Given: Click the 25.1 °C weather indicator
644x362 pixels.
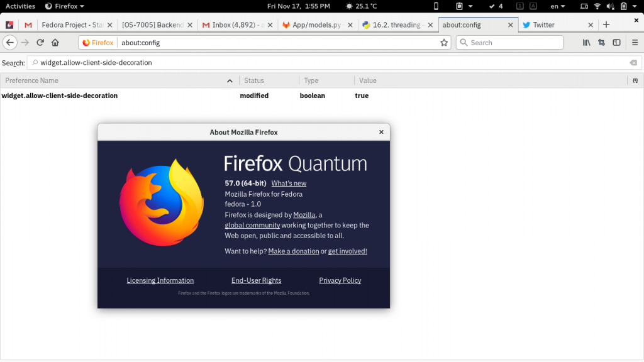Looking at the screenshot, I should (x=362, y=6).
